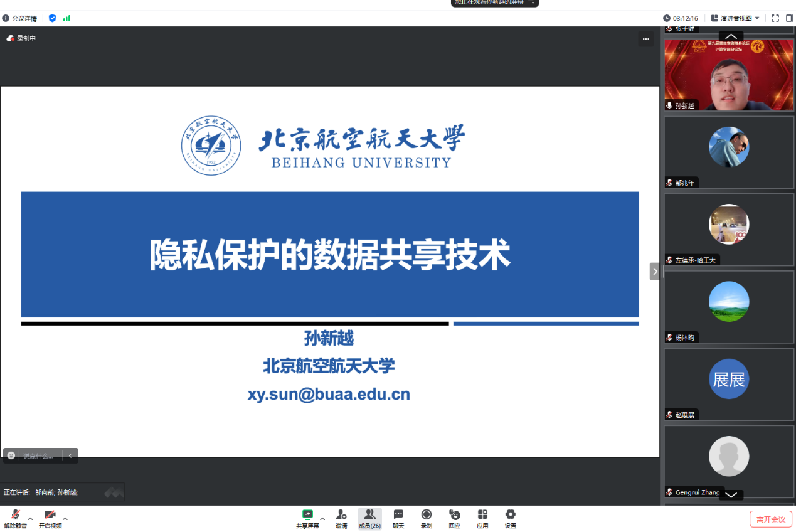Open the chat (聊天) panel
Viewport: 796px width, 532px height.
point(398,517)
